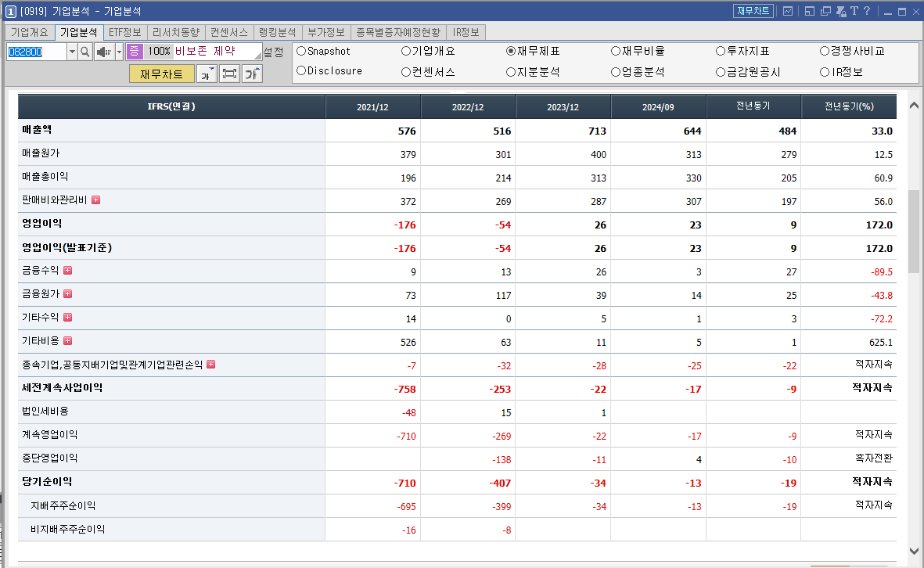Select the 컨센서스 radio option
The width and height of the screenshot is (924, 568).
[x=406, y=72]
